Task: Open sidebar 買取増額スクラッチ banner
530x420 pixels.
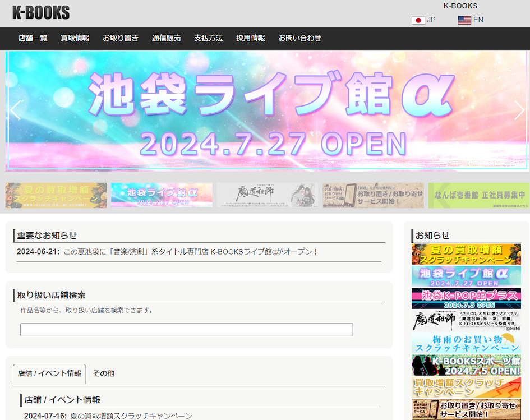Action: tap(466, 387)
